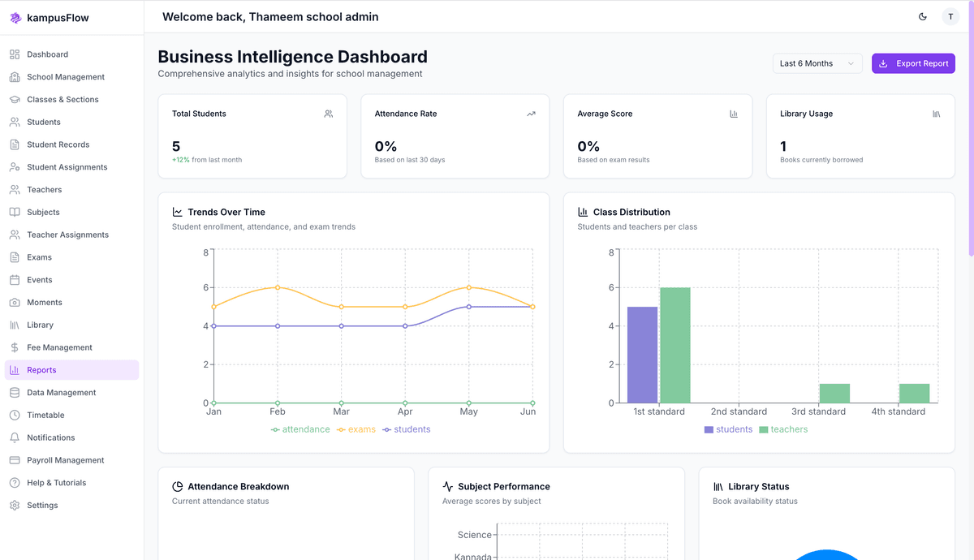
Task: Click the user avatar T
Action: point(950,16)
